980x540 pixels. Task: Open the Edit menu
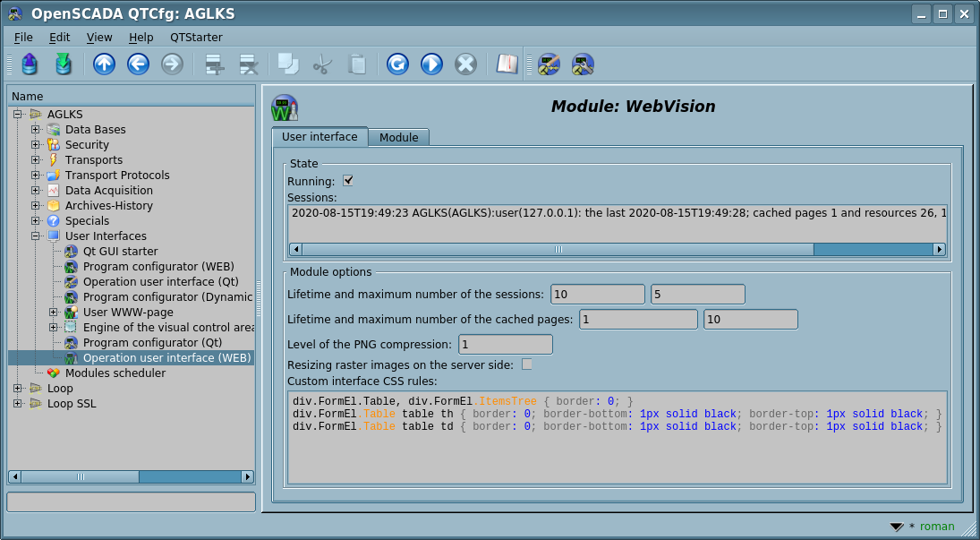(x=59, y=38)
